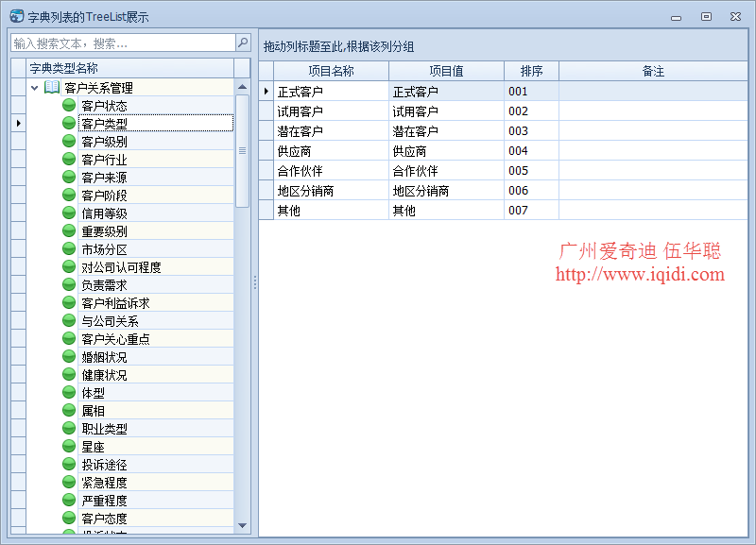Click the green icon next to 客户状态
This screenshot has width=756, height=545.
(69, 105)
